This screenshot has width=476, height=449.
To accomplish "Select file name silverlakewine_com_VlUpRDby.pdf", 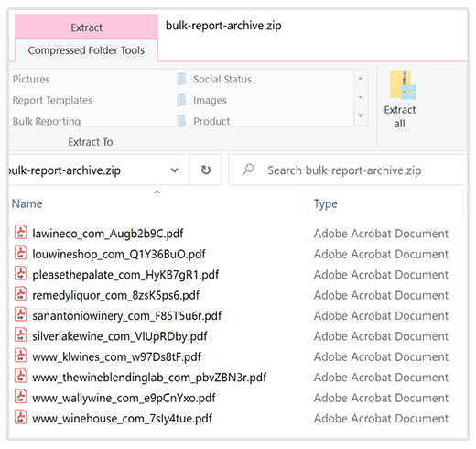I will (120, 336).
